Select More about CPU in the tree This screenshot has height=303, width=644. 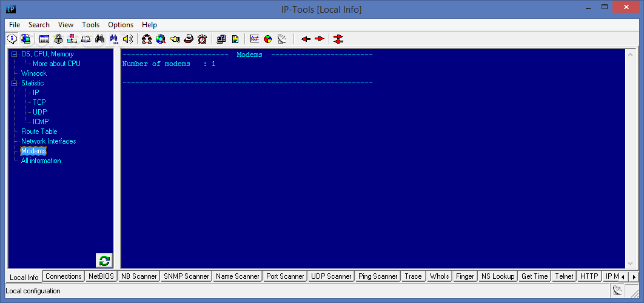56,64
